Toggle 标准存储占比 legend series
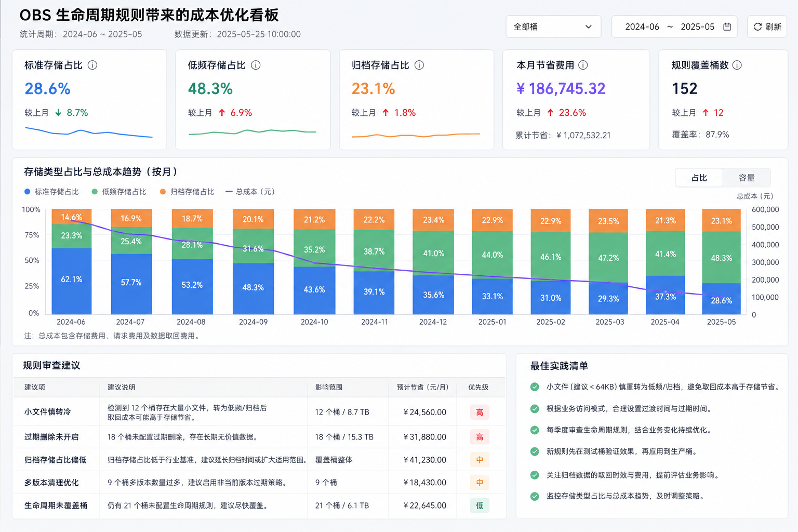Viewport: 798px width, 532px height. (x=51, y=192)
